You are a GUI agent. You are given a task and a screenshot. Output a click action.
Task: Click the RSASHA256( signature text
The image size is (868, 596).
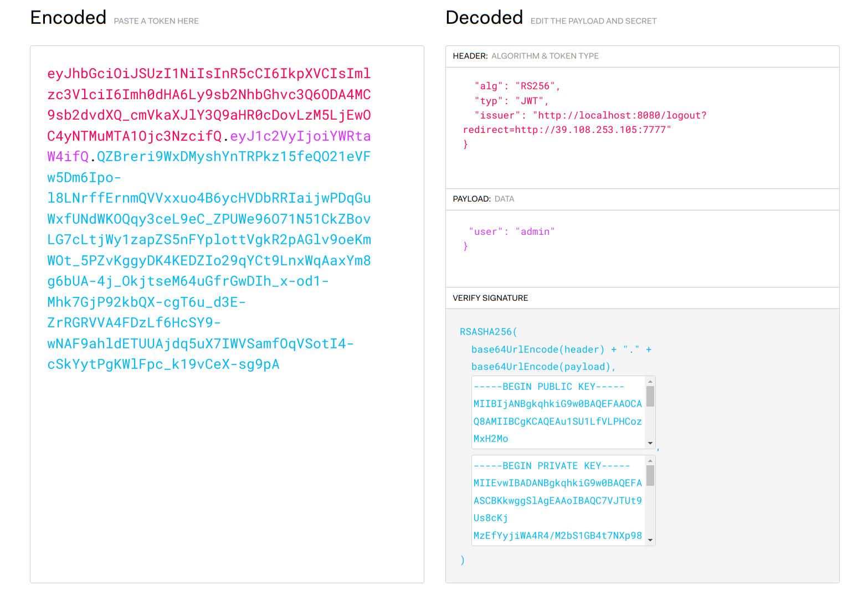[489, 332]
